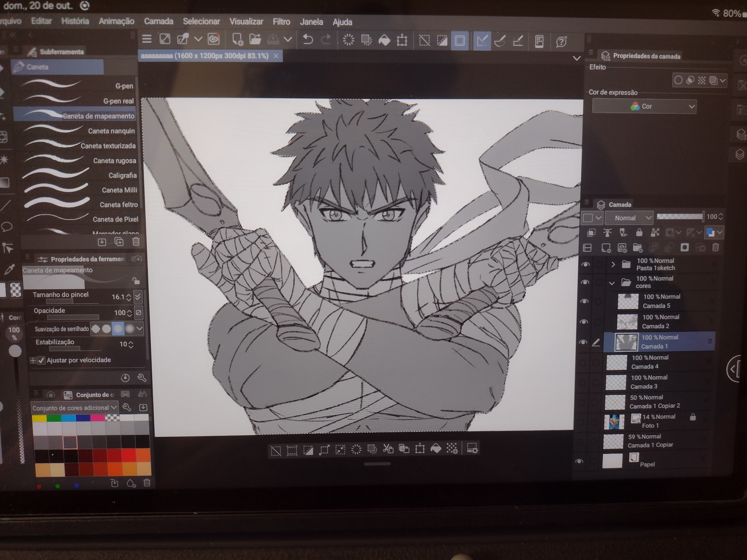Toggle Snap to ruler icon in command bar
Screen dimensions: 747x560
pos(481,41)
